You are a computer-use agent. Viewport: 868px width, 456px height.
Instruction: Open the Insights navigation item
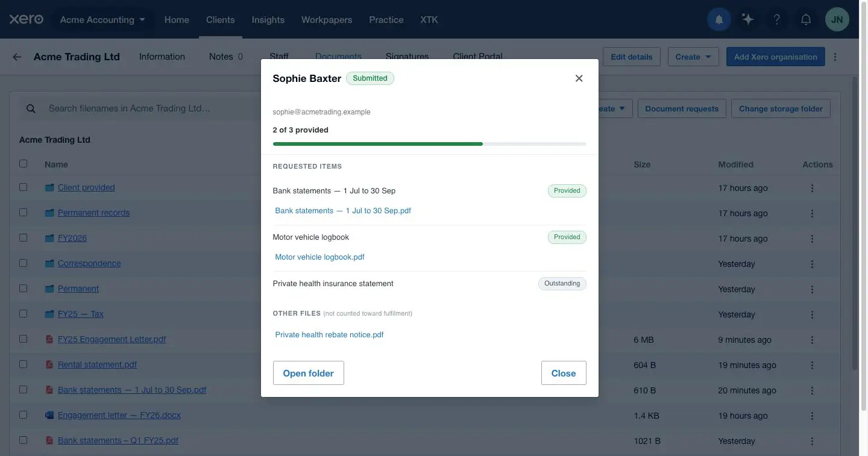pyautogui.click(x=268, y=19)
